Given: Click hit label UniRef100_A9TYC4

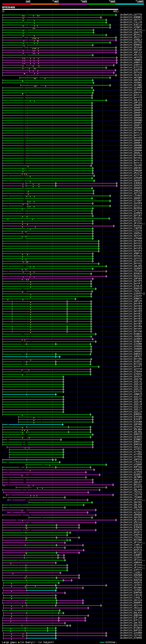Looking at the screenshot, I should pos(131,90).
